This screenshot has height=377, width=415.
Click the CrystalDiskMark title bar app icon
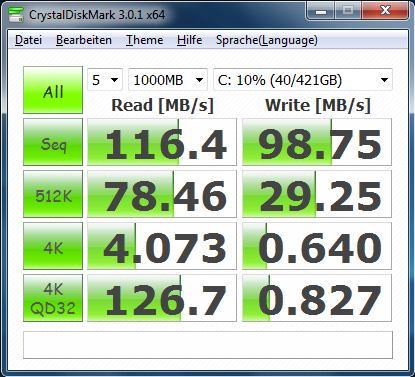16,14
